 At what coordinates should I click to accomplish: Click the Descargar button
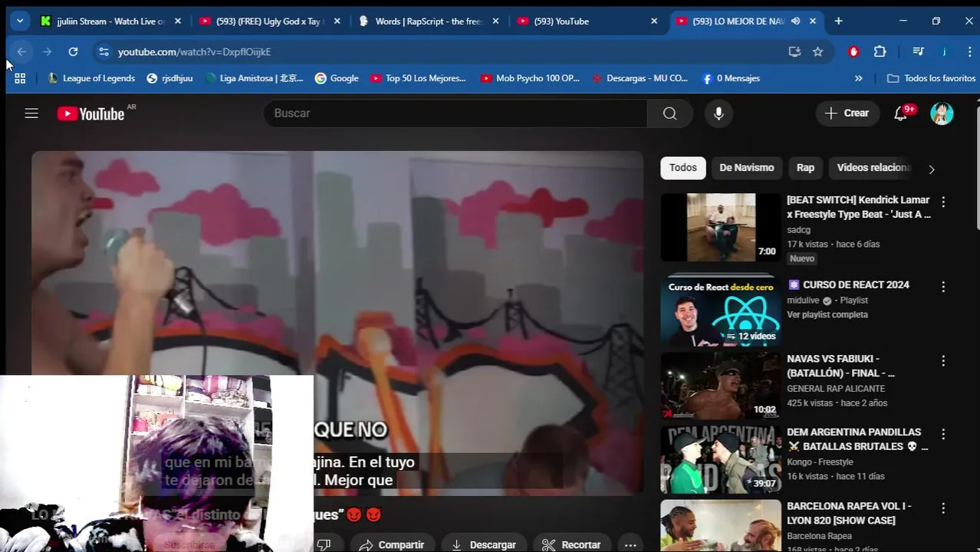click(484, 544)
